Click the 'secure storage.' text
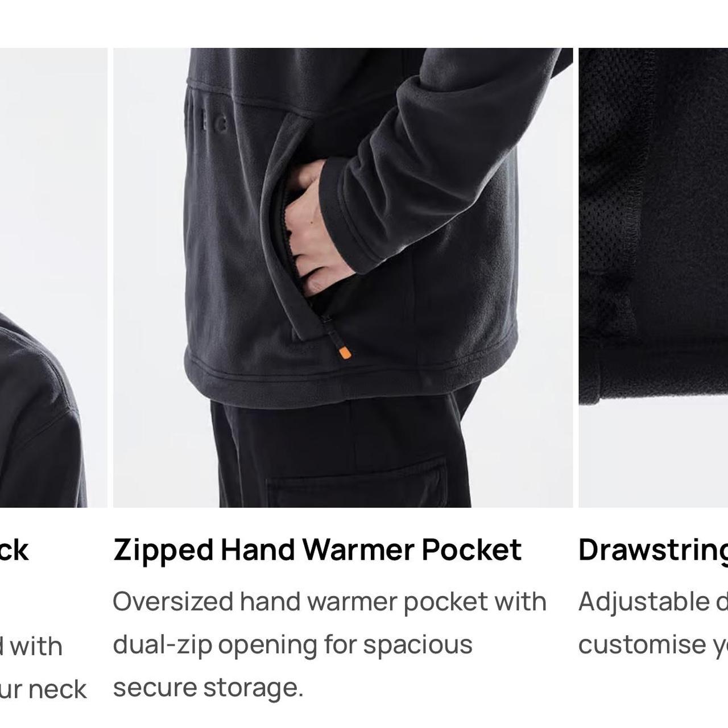Viewport: 728px width, 728px height. coord(208,687)
